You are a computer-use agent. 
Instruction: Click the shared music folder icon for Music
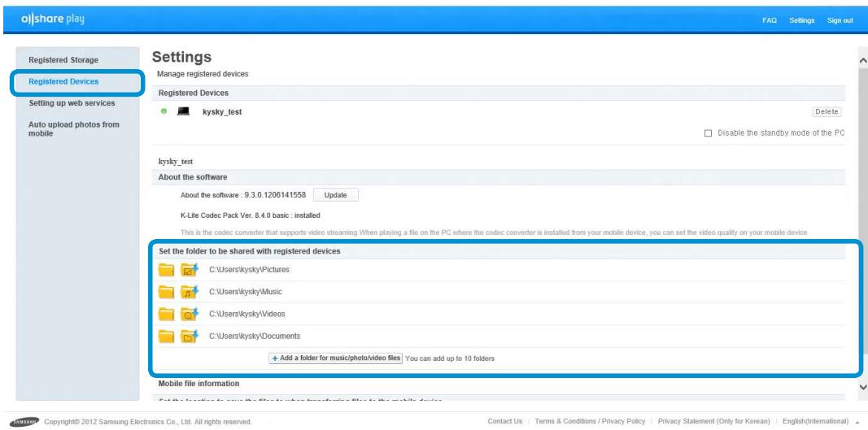coord(190,292)
